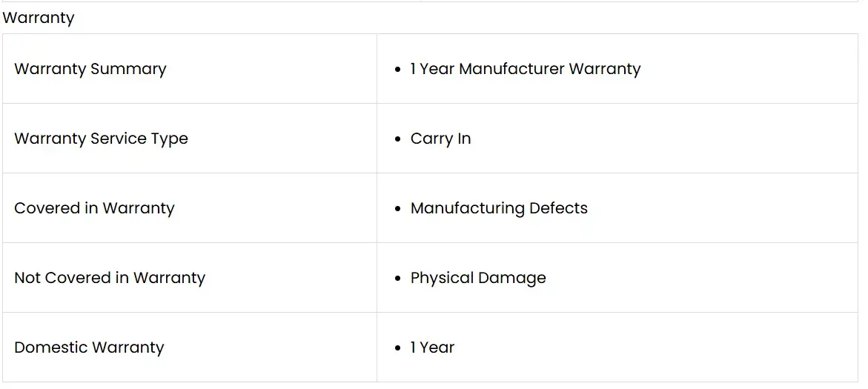The width and height of the screenshot is (868, 389).
Task: Click the bullet next to Physical Damage
Action: 399,279
